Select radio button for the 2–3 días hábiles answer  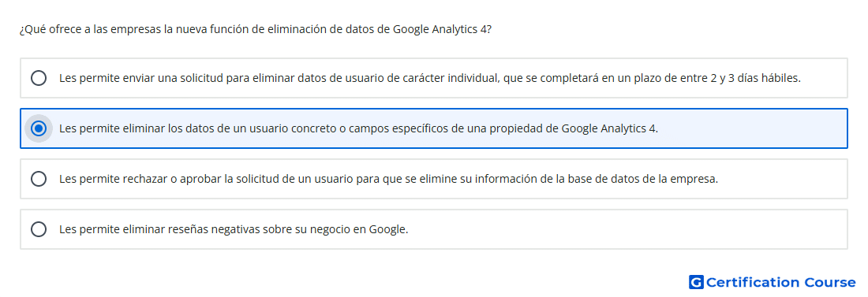tap(39, 78)
